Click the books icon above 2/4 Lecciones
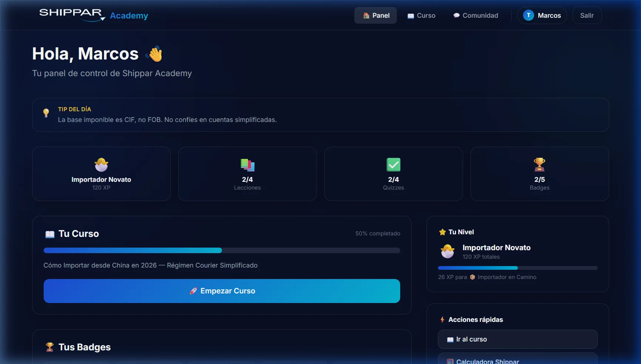 coord(247,165)
